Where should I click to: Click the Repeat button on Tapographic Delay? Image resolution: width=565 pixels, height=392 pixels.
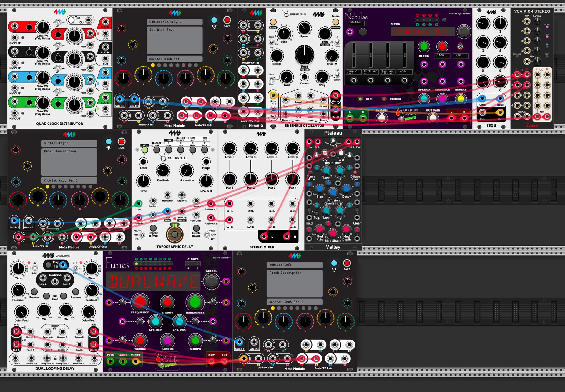[x=153, y=228]
